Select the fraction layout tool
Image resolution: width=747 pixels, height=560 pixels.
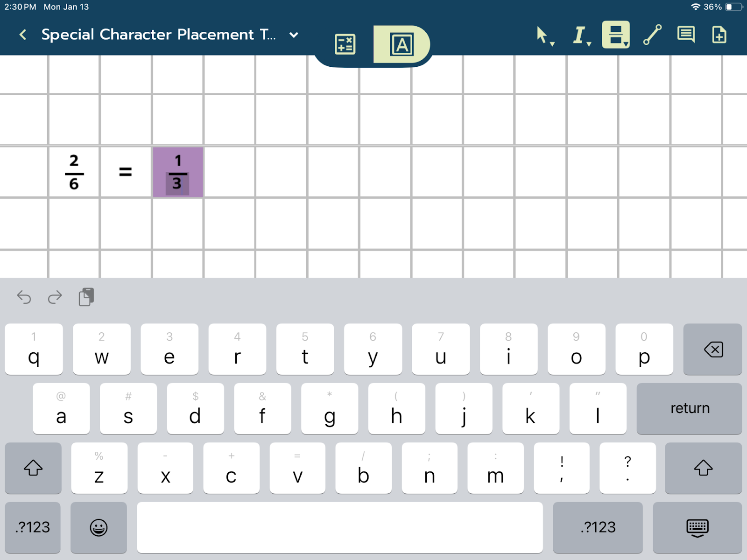tap(616, 35)
